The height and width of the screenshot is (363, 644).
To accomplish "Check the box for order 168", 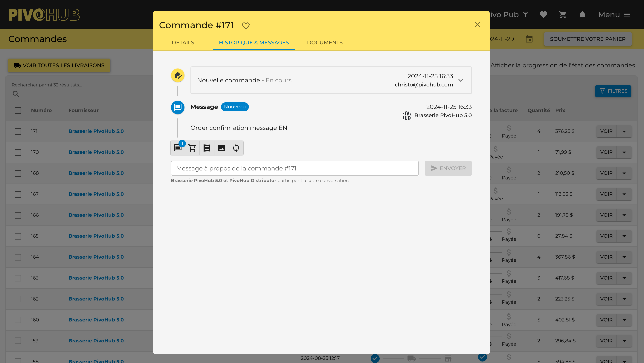I will point(18,173).
